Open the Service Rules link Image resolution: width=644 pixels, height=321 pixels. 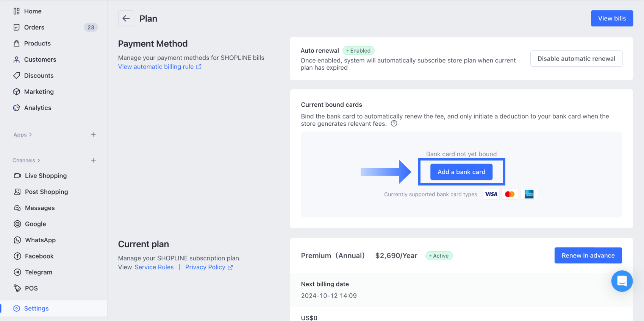coord(154,267)
